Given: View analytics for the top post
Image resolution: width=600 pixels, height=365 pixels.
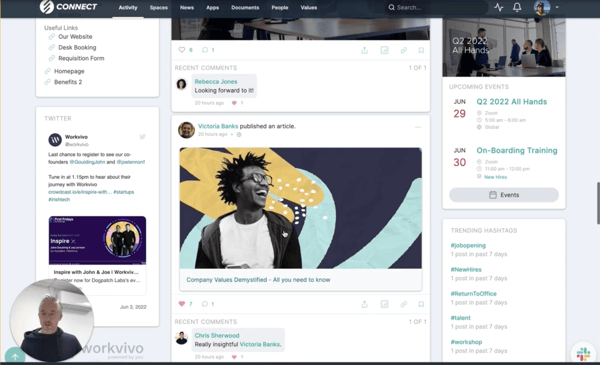Looking at the screenshot, I should (384, 50).
